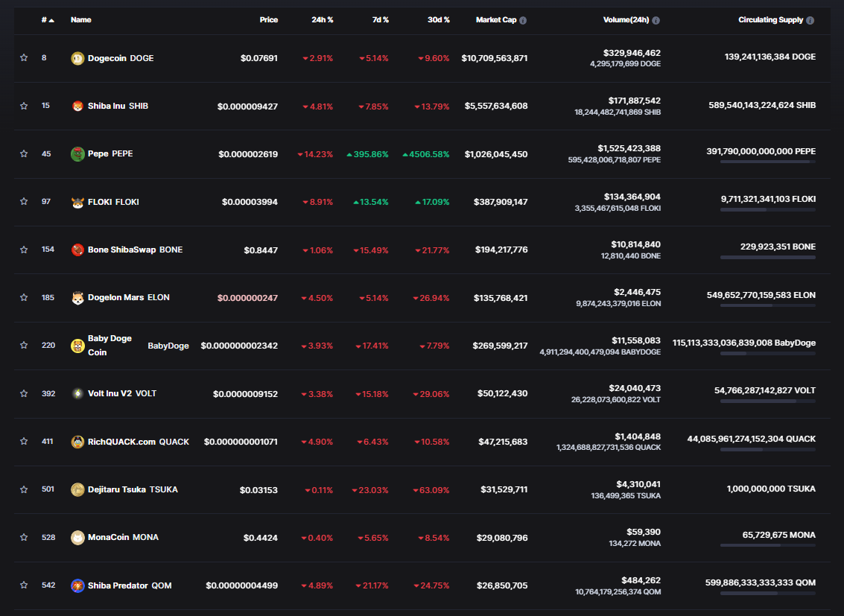Screen dimensions: 844x616
Task: Open the Dejitaru Tsuka TSUKA page
Action: 133,489
